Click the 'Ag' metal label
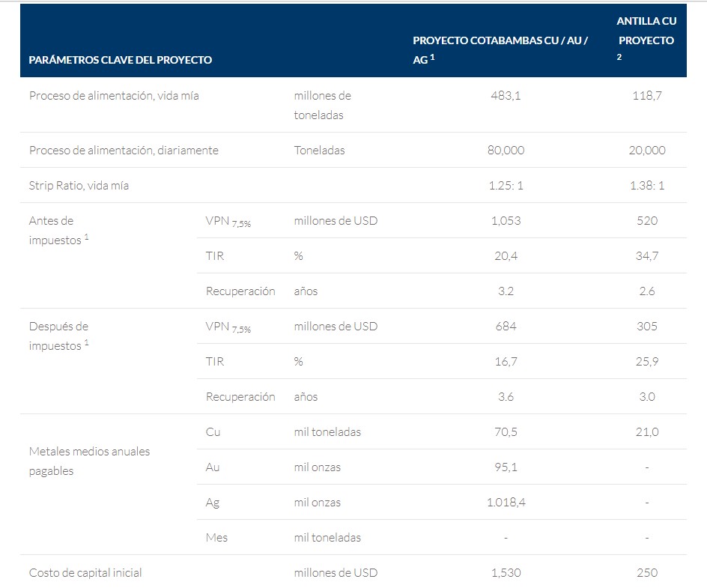Screen dimensions: 707x588 (213, 503)
